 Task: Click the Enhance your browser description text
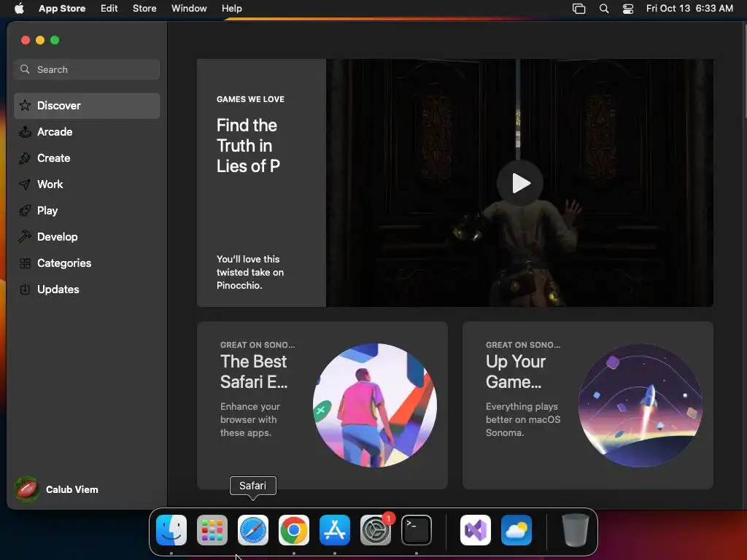click(250, 419)
